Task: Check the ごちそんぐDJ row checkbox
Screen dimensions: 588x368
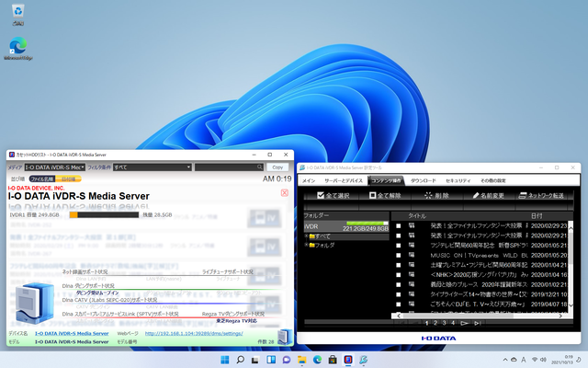Action: tap(398, 305)
